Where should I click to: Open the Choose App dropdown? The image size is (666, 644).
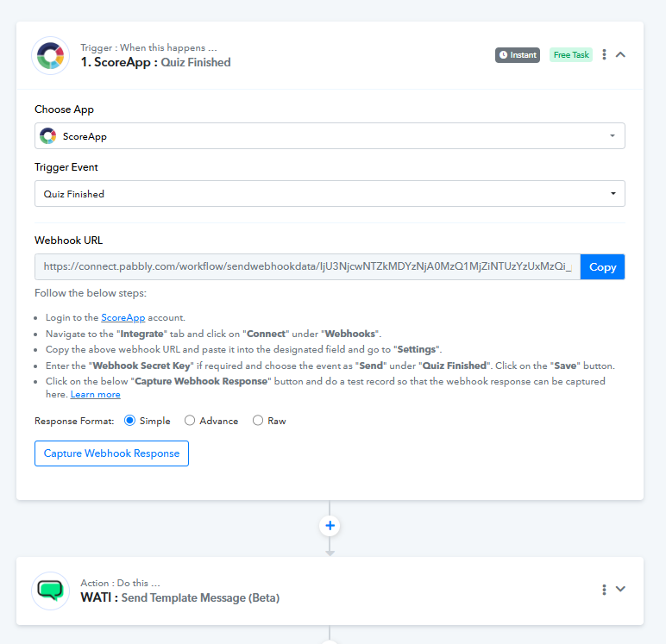pos(330,136)
